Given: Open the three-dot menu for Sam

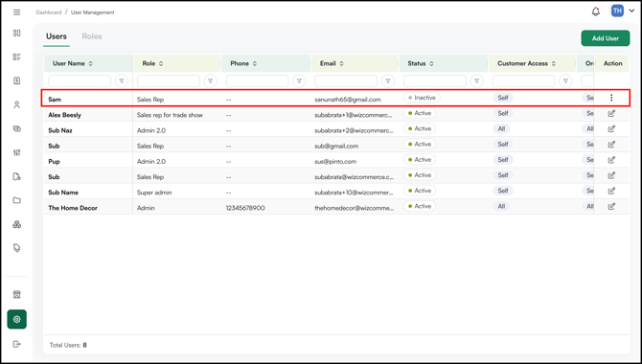Looking at the screenshot, I should 611,98.
